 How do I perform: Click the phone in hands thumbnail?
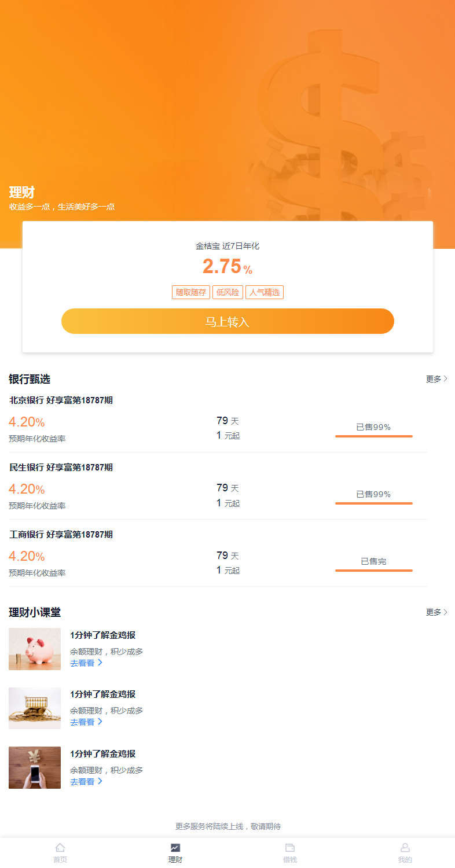(x=35, y=767)
